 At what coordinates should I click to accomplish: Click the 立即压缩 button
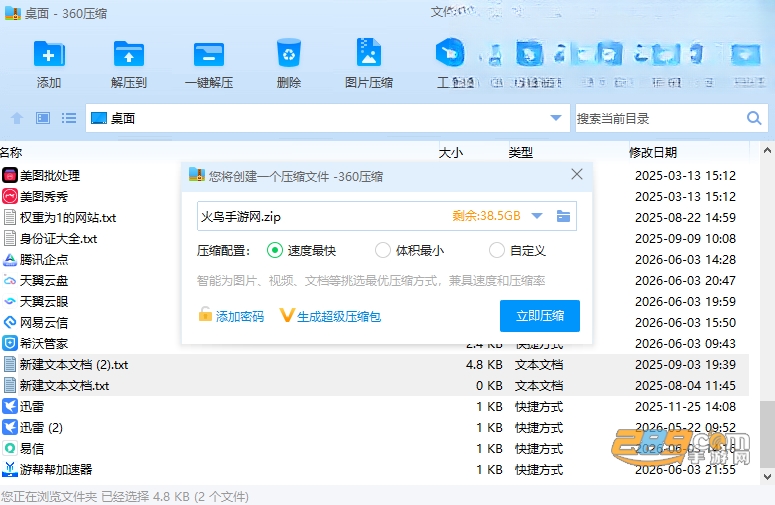coord(540,316)
